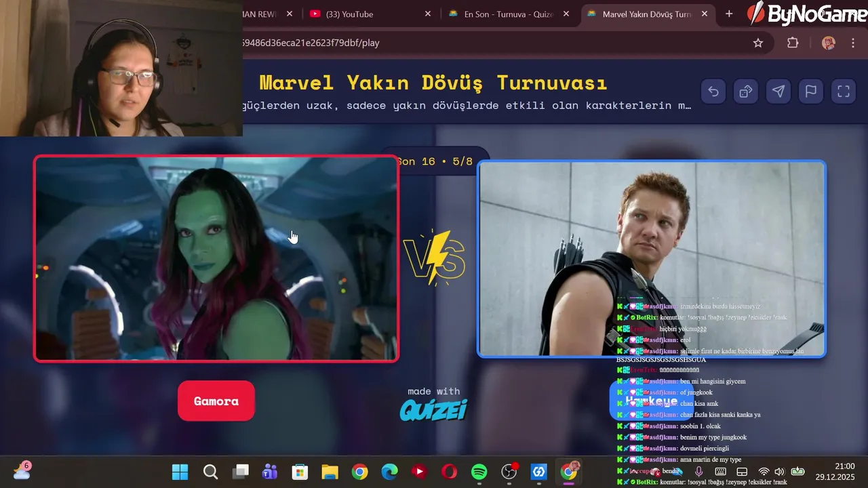Click the Marvel Yakın Dövüş Turnuvası heading

433,83
